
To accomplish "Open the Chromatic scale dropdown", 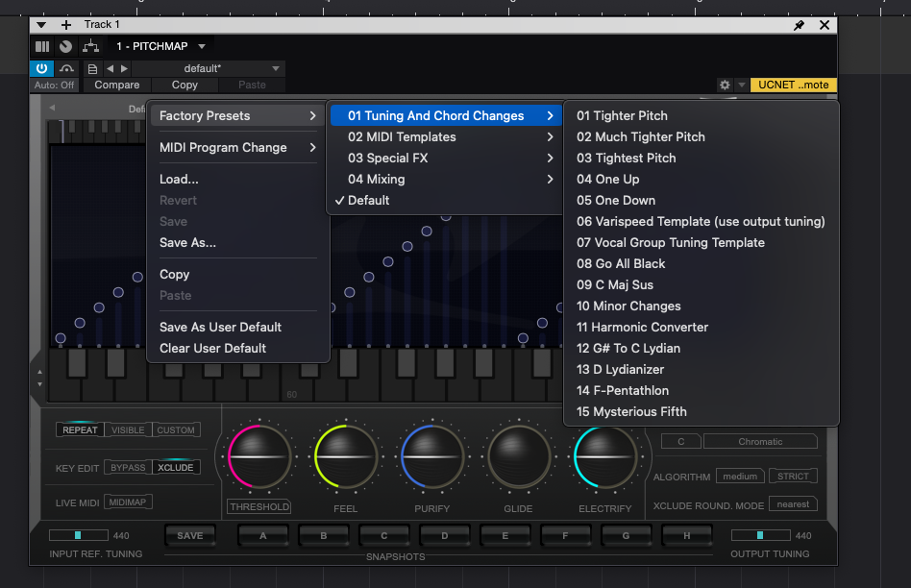I will 760,442.
